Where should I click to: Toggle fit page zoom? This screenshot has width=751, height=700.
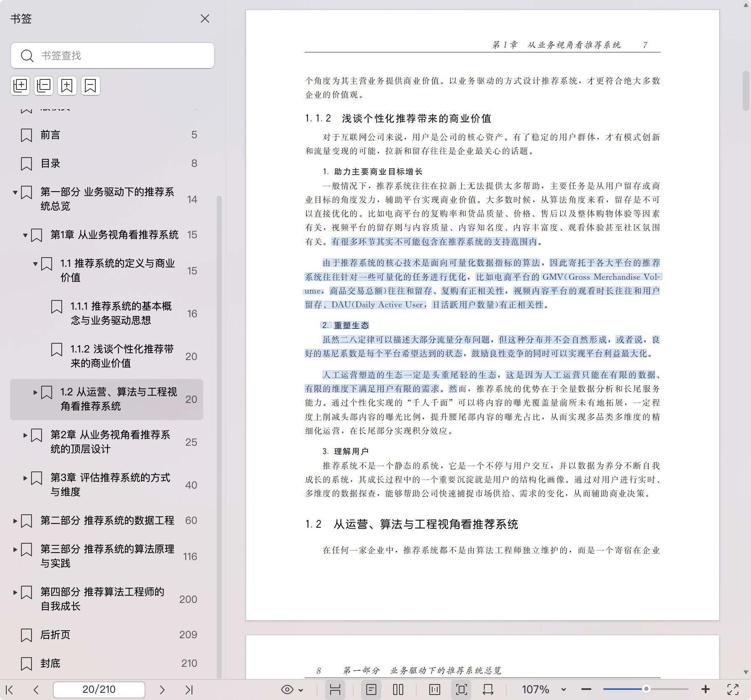(x=461, y=689)
